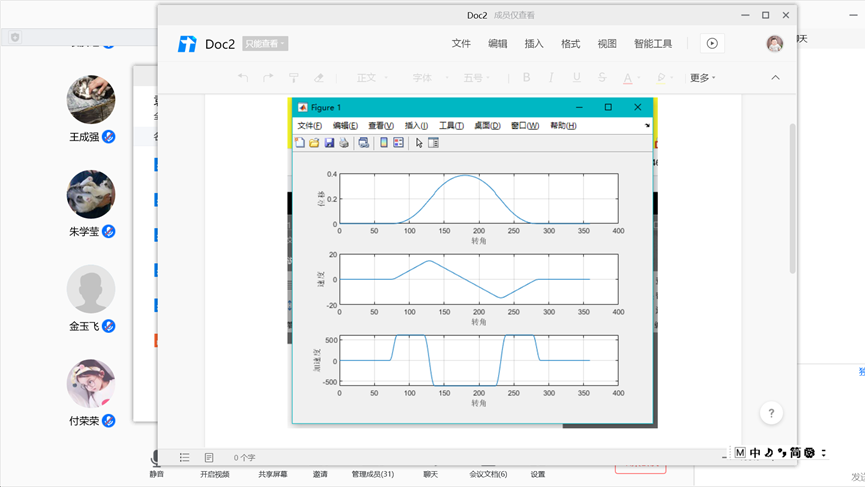Click the format painter icon
The height and width of the screenshot is (487, 865).
[x=294, y=78]
